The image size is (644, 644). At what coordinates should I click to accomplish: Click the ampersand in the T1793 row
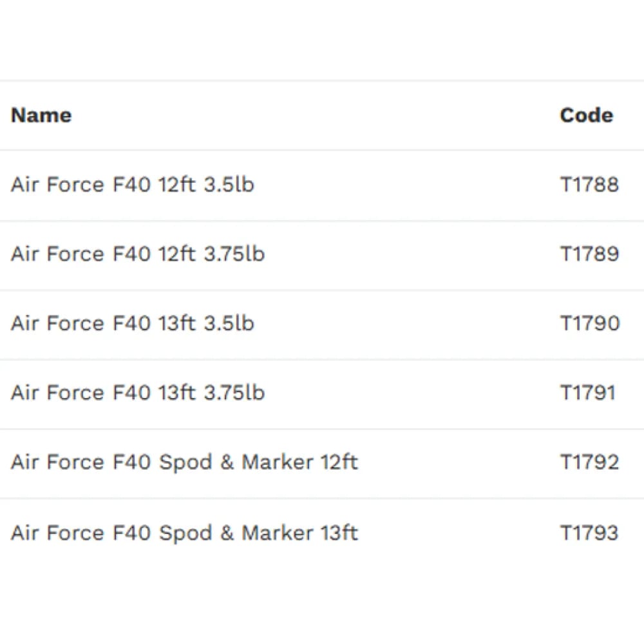tap(227, 533)
